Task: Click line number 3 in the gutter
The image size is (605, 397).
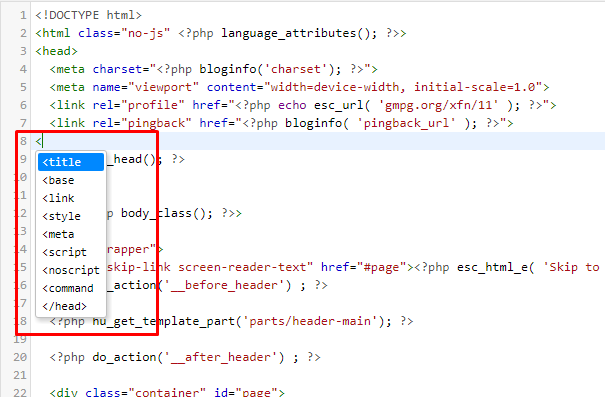Action: pos(23,51)
